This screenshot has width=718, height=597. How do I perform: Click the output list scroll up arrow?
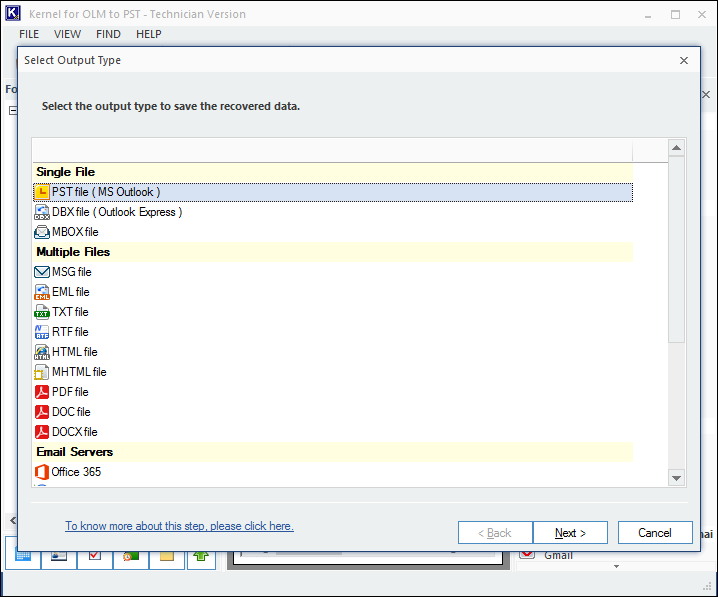[x=676, y=147]
